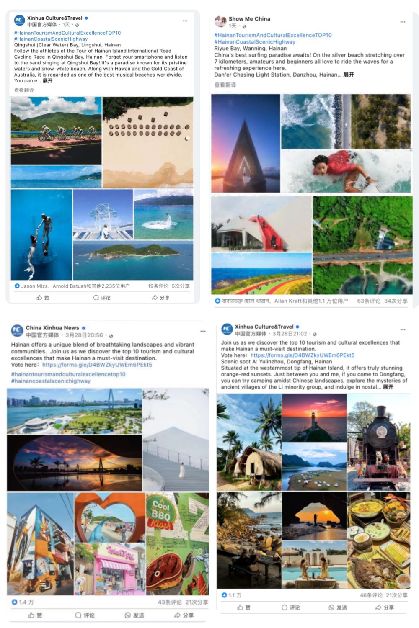Open the voting forms link in the China Xinhua News post
Screen dimensions: 419x628
point(97,365)
